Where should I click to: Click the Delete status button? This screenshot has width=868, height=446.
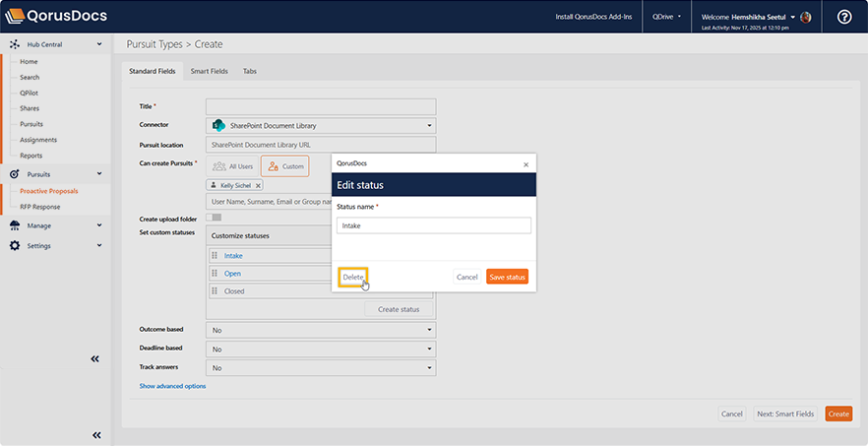(x=352, y=278)
